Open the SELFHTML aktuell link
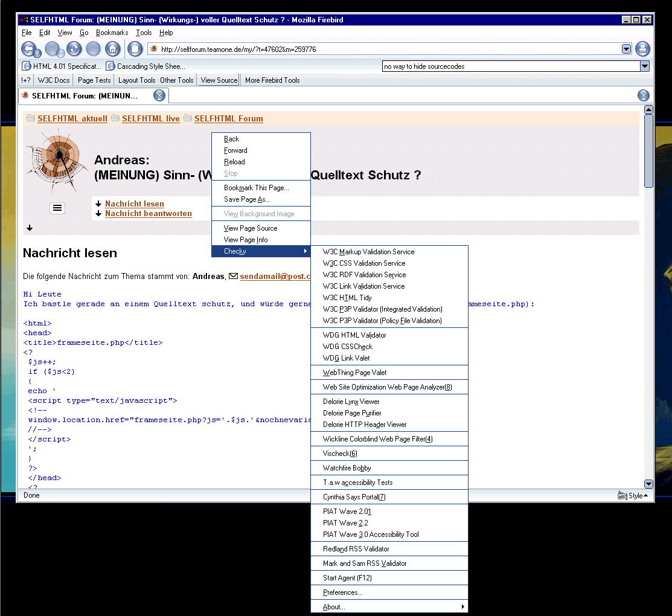 click(72, 119)
